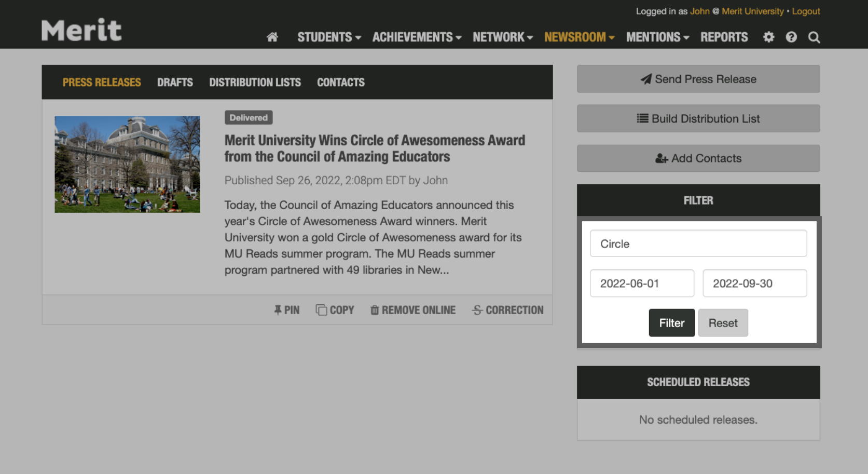Switch to the Drafts tab
868x474 pixels.
[175, 82]
